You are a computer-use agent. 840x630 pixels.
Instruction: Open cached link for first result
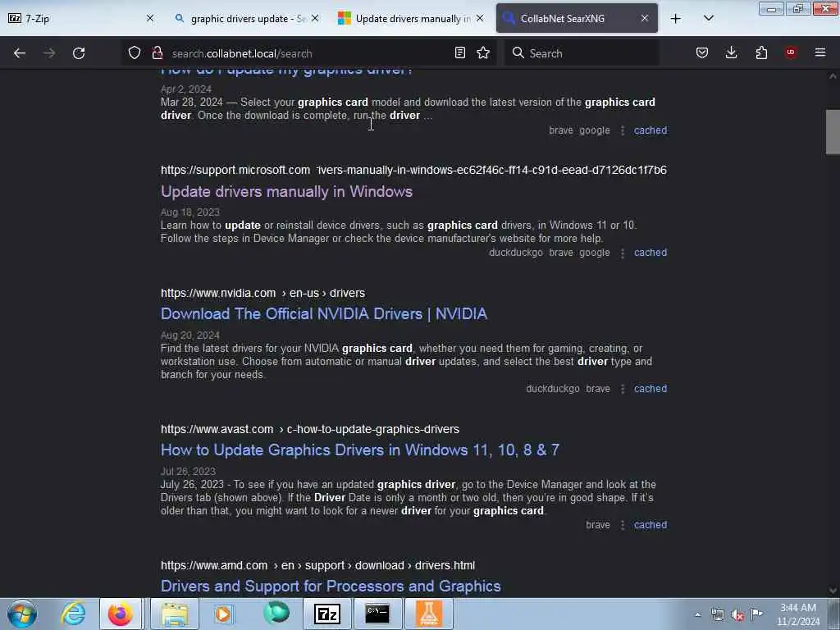651,130
